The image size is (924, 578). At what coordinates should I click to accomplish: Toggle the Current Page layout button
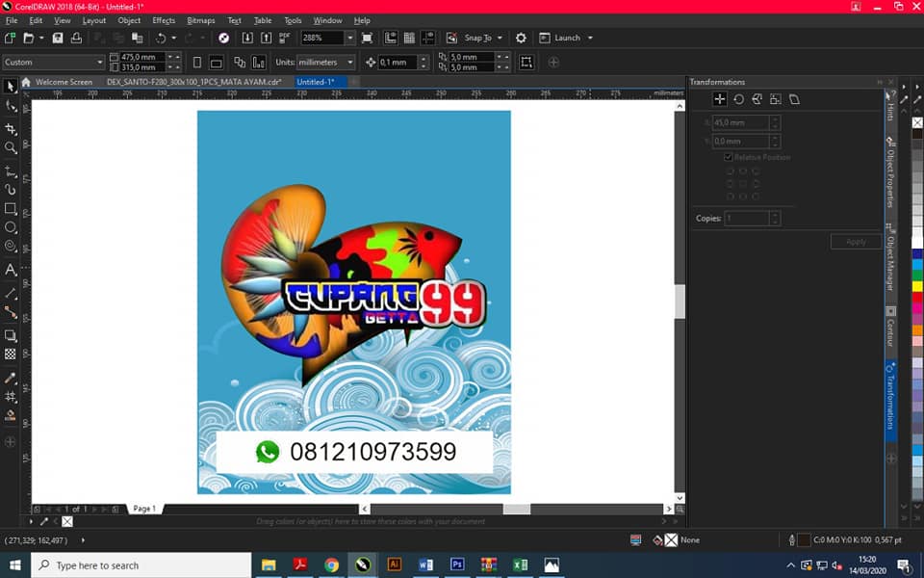(258, 62)
